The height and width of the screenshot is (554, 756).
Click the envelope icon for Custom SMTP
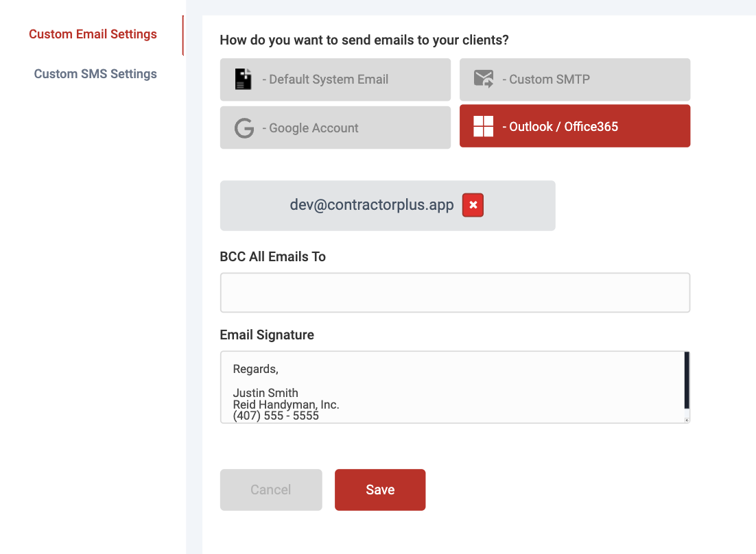(x=484, y=79)
